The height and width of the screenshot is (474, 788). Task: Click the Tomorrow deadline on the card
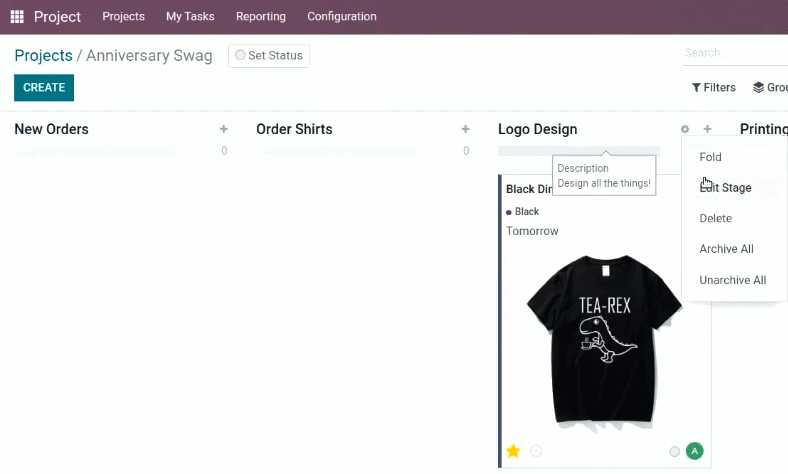click(x=532, y=231)
